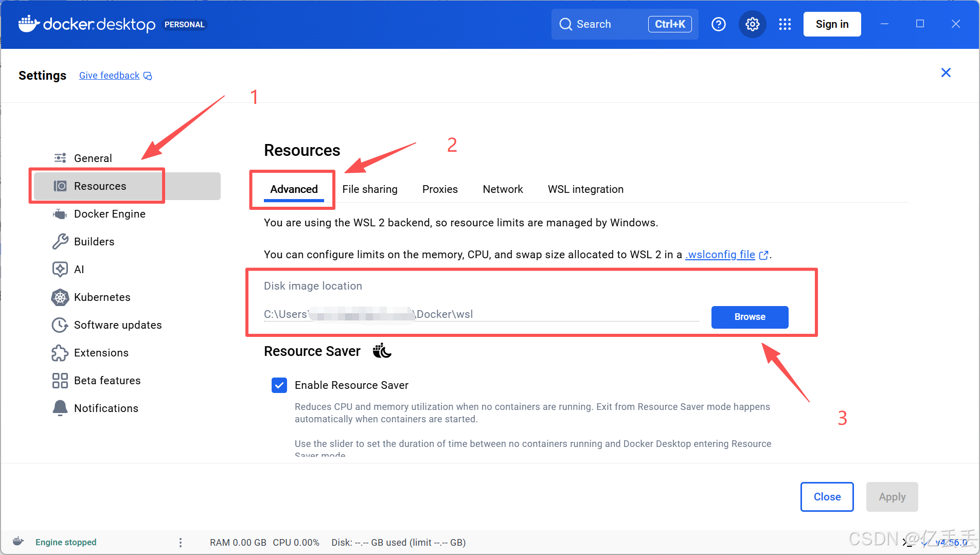Click the Notifications bell icon
The height and width of the screenshot is (555, 980).
(x=60, y=408)
